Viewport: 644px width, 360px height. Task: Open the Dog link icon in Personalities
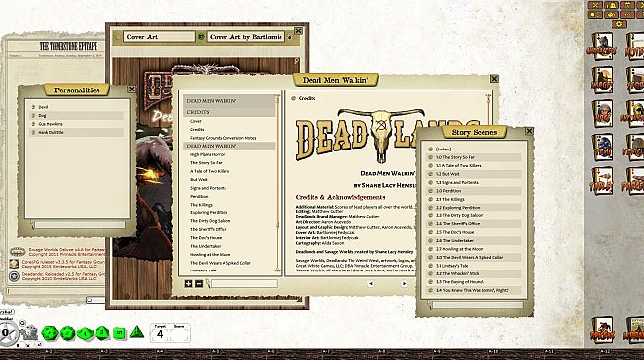[x=33, y=116]
